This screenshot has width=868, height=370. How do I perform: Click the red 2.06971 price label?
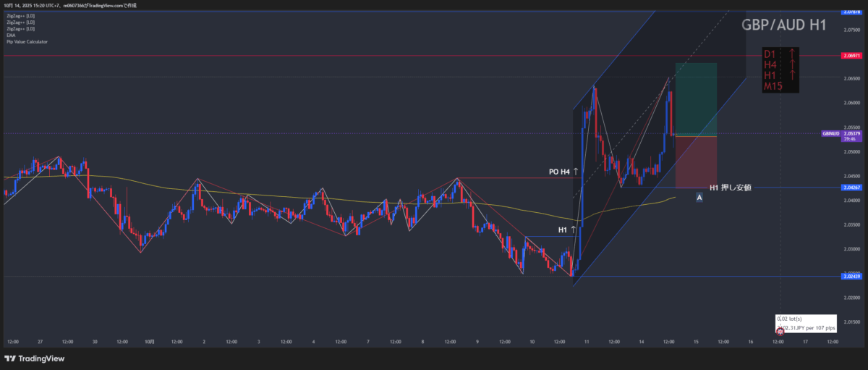pos(851,56)
